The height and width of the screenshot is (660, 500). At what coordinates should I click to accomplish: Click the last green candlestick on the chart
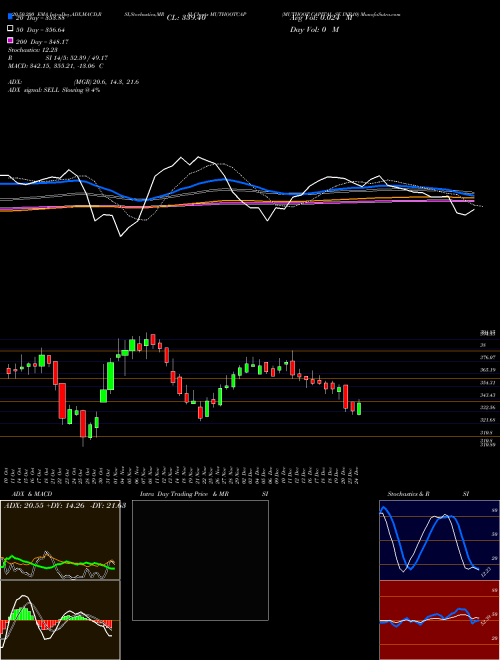pyautogui.click(x=359, y=408)
